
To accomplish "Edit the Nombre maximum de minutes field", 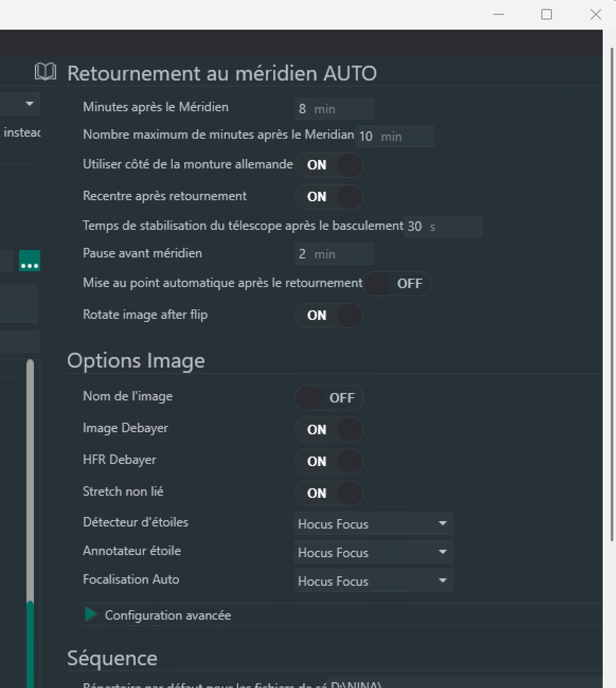I will (x=394, y=136).
